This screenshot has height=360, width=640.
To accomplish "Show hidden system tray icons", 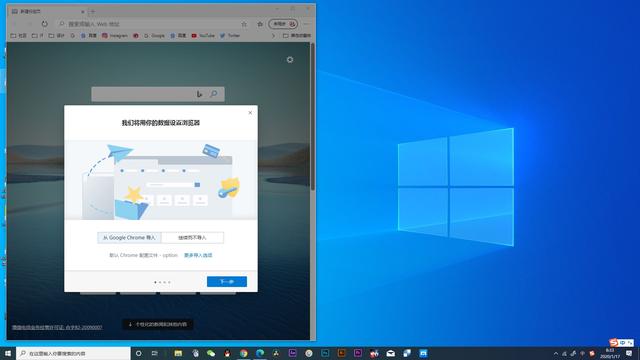I will pos(556,353).
